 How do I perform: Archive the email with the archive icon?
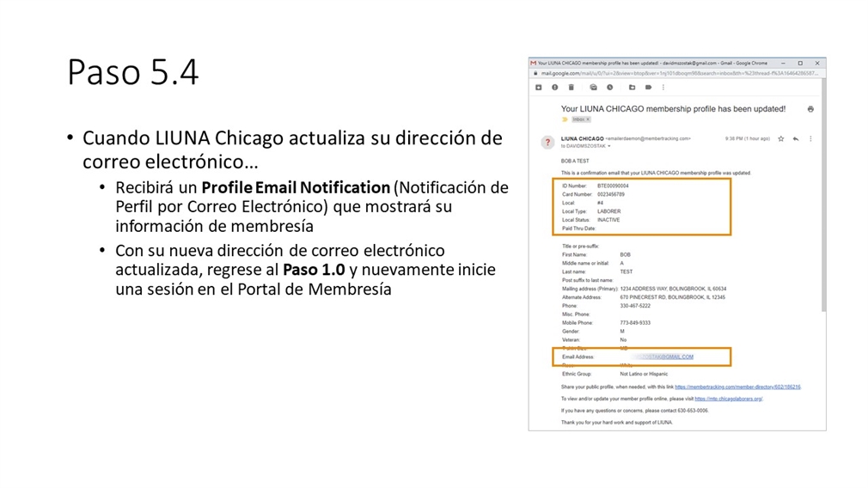(538, 88)
